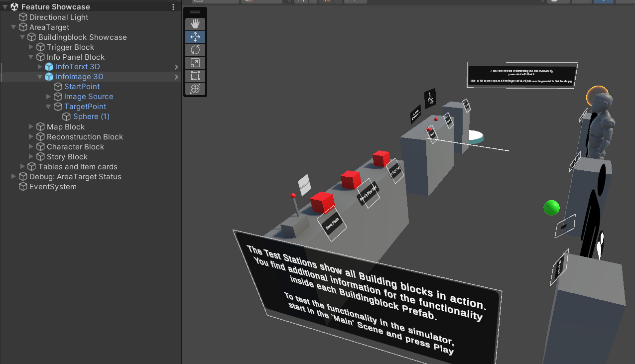
Task: Select the Hand view tool
Action: [195, 24]
